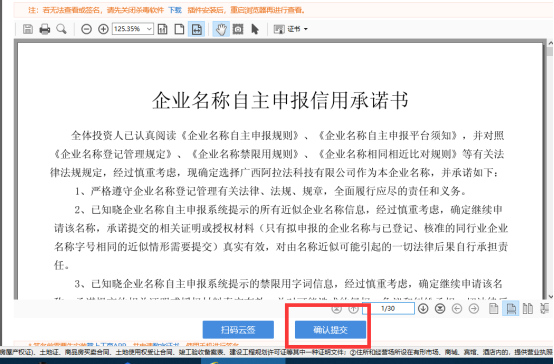This screenshot has height=364, width=554.
Task: Select the snapshot camera tool
Action: click(238, 29)
